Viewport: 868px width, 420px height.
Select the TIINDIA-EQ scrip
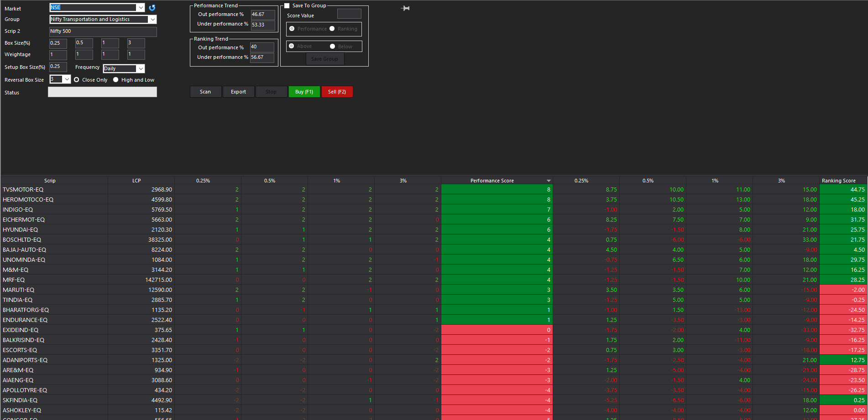tap(17, 300)
